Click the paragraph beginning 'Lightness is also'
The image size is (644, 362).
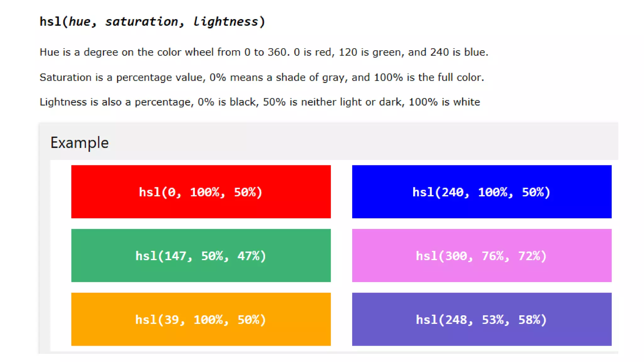tap(260, 102)
